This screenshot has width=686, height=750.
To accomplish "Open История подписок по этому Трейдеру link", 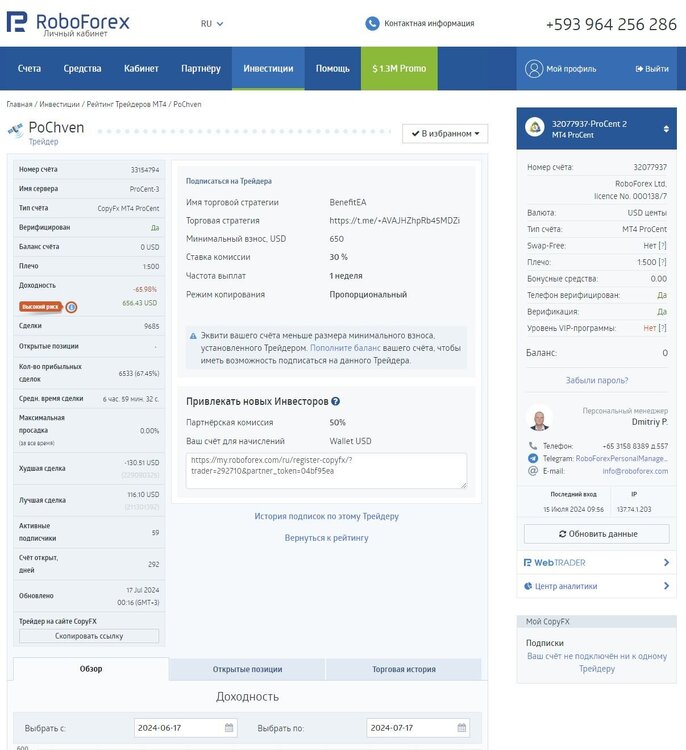I will tap(326, 516).
